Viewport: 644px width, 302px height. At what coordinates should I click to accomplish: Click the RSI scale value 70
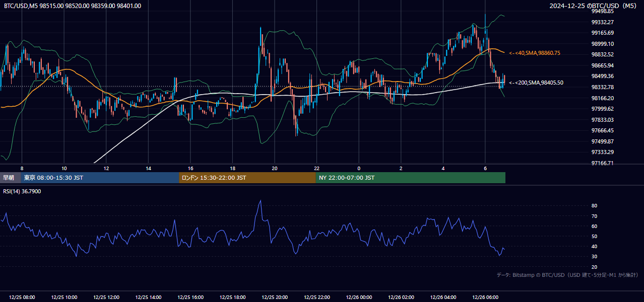[x=594, y=216]
